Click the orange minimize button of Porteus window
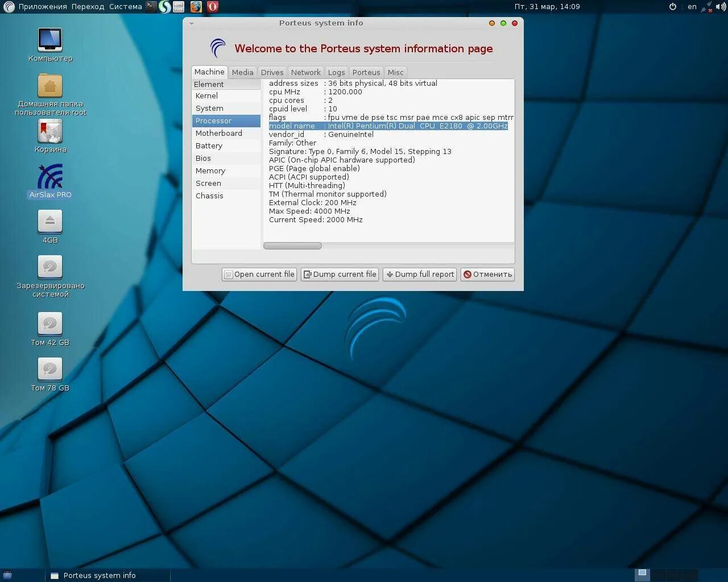This screenshot has width=728, height=582. [x=492, y=23]
